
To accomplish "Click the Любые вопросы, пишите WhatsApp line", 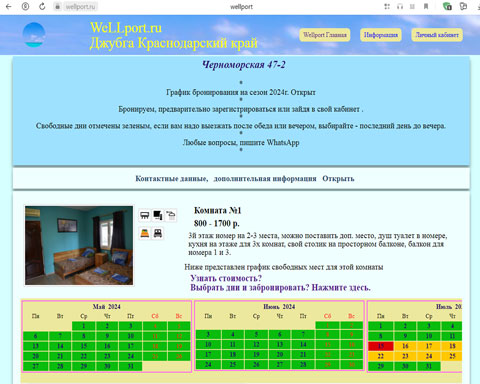I will tap(241, 142).
